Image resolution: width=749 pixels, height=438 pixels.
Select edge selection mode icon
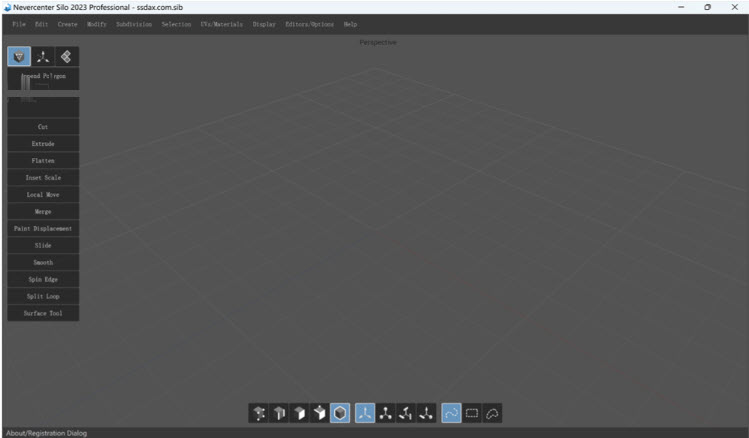(x=280, y=413)
